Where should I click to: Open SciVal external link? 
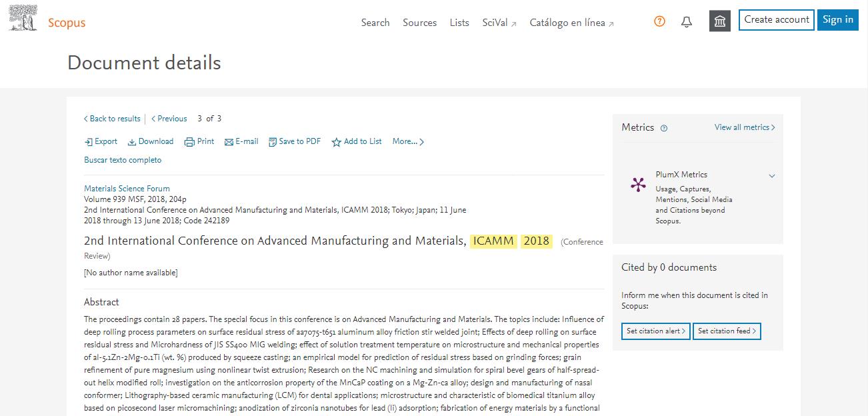(499, 23)
